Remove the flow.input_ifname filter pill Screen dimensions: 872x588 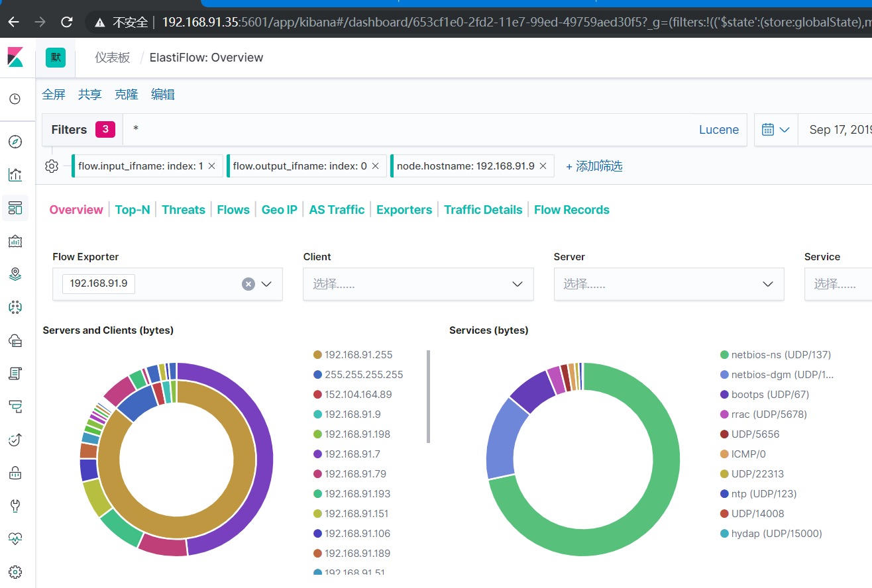click(211, 166)
